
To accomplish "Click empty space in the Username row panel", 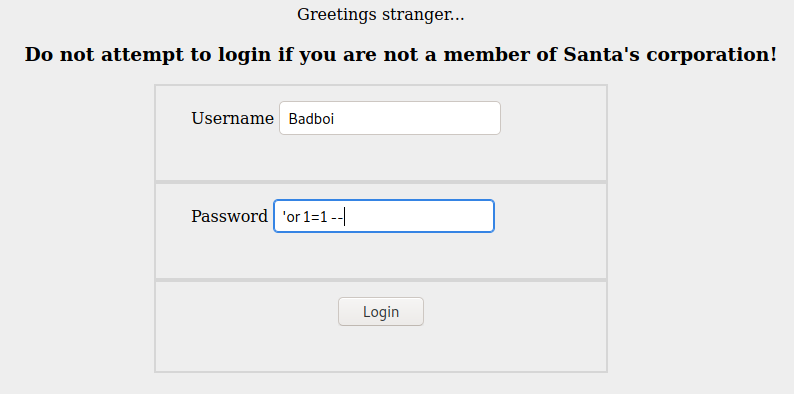I will pyautogui.click(x=552, y=152).
